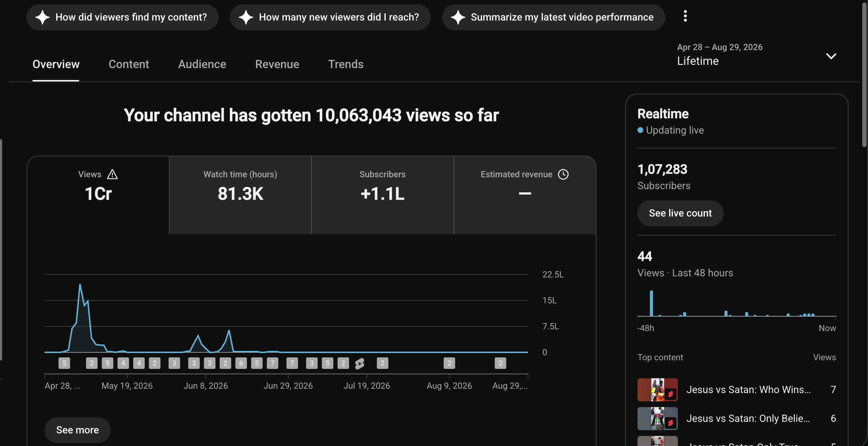Screen dimensions: 868x446
Task: Click the sparkle icon on 'Summarize my latest video performance'
Action: 458,17
